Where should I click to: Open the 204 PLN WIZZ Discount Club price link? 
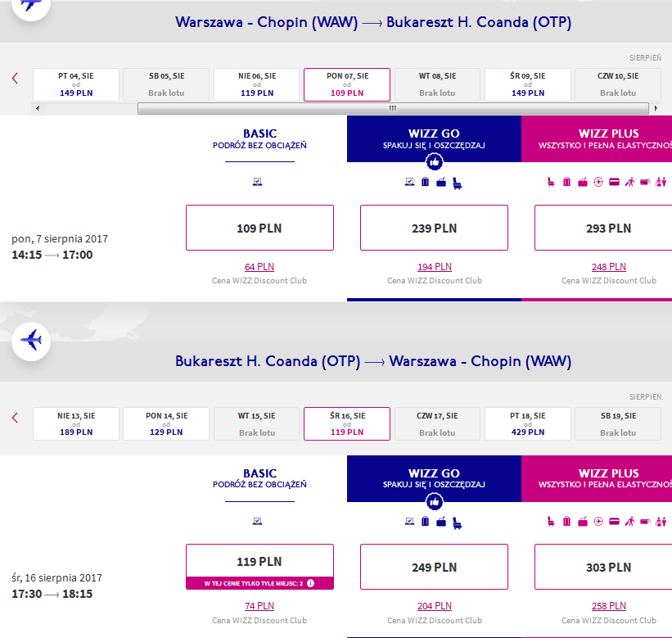point(435,606)
